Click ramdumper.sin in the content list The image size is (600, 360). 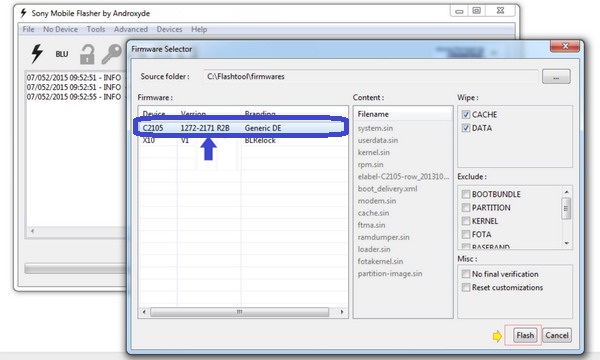[x=383, y=237]
